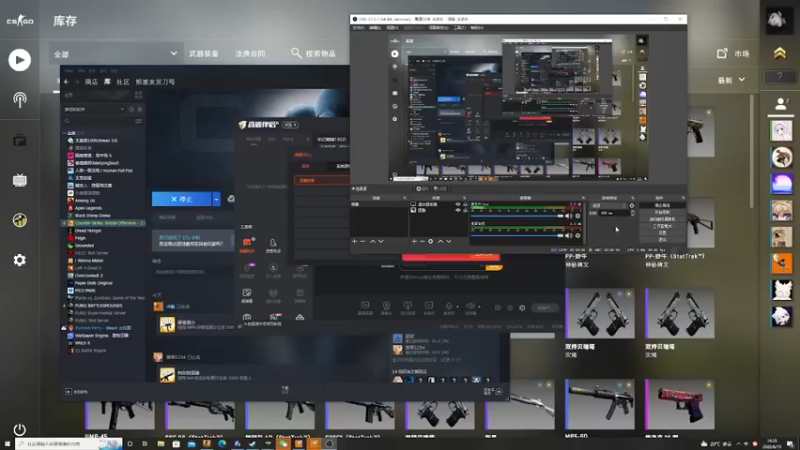Click the Steam library grid view icon
Image resolution: width=800 pixels, height=450 pixels.
(x=138, y=95)
